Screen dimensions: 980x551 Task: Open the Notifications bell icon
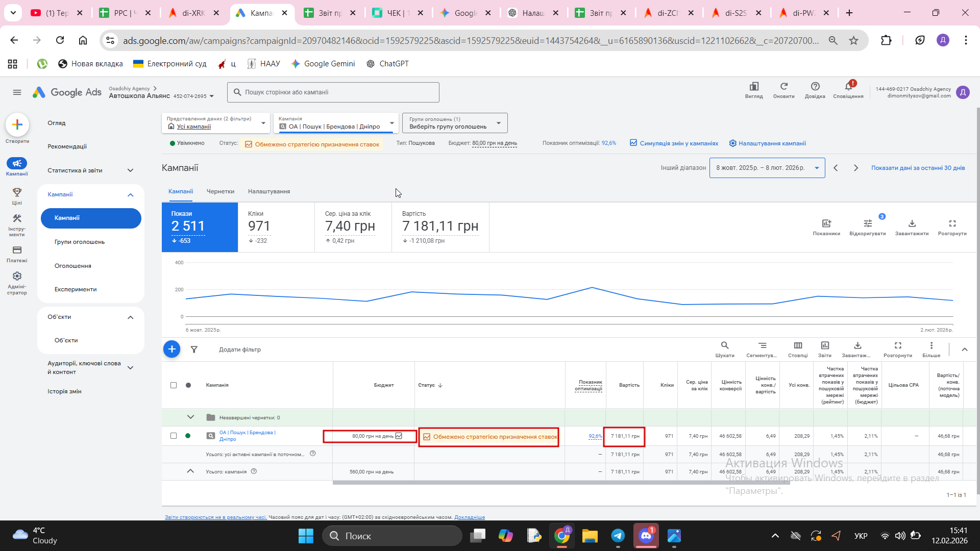[848, 87]
